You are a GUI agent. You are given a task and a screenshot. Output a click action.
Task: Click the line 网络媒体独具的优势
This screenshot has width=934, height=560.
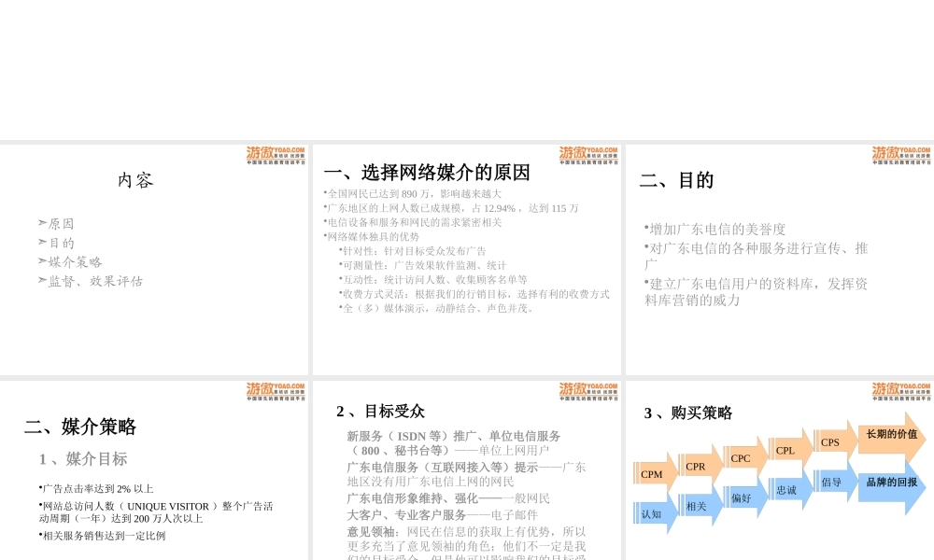[x=371, y=237]
